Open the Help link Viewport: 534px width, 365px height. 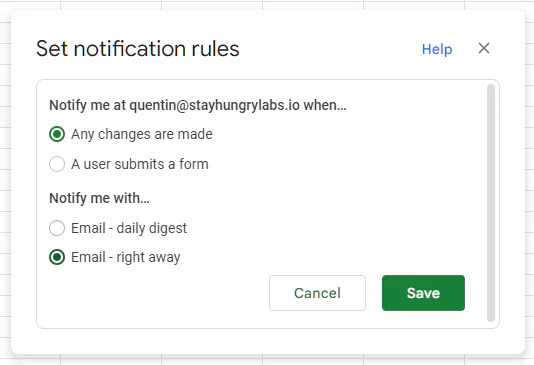pos(437,49)
